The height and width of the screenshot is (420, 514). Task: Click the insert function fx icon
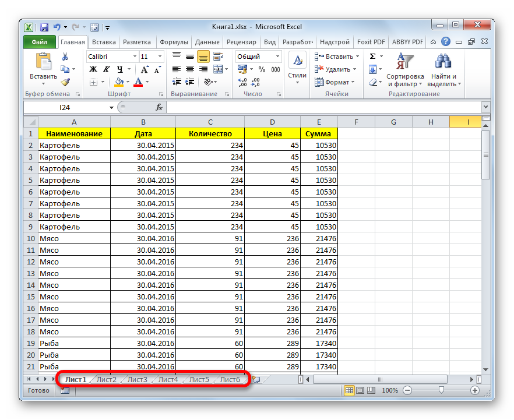159,107
